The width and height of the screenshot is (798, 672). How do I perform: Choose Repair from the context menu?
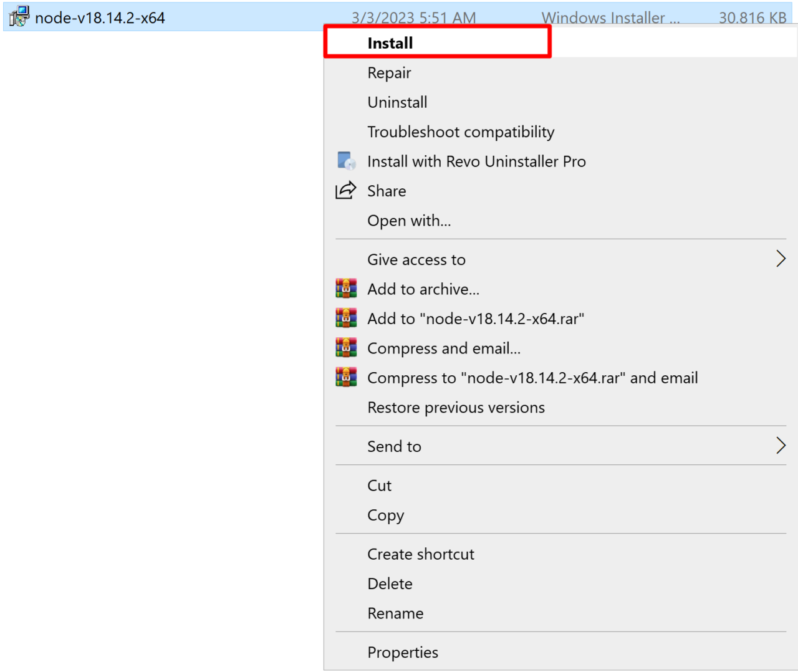[389, 72]
